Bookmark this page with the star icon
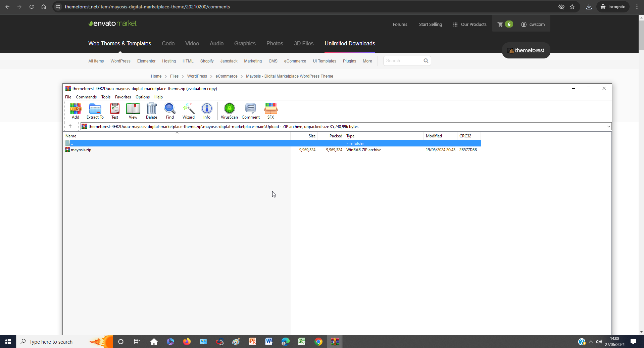The width and height of the screenshot is (644, 348). pos(572,7)
